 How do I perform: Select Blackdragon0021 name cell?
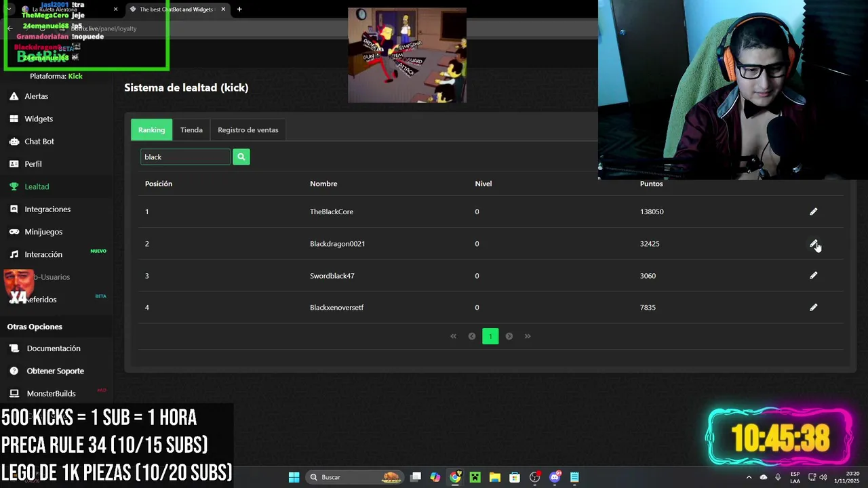tap(337, 243)
